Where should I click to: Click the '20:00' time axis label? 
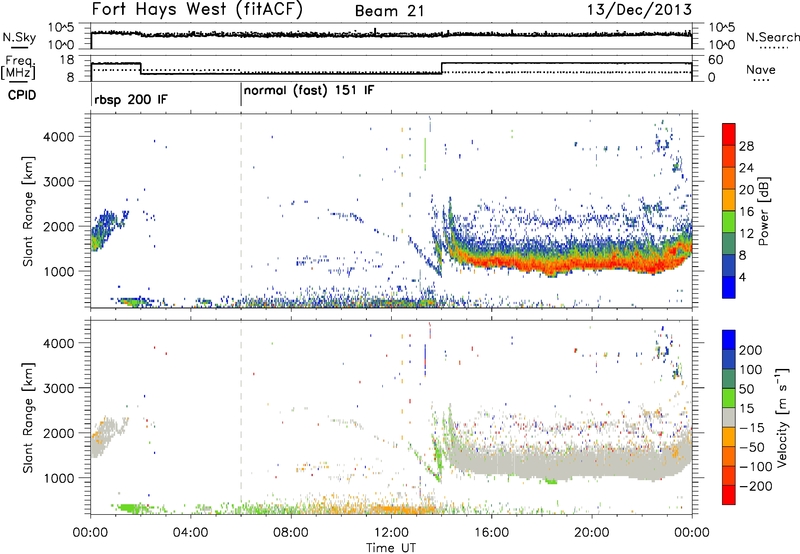[x=592, y=533]
